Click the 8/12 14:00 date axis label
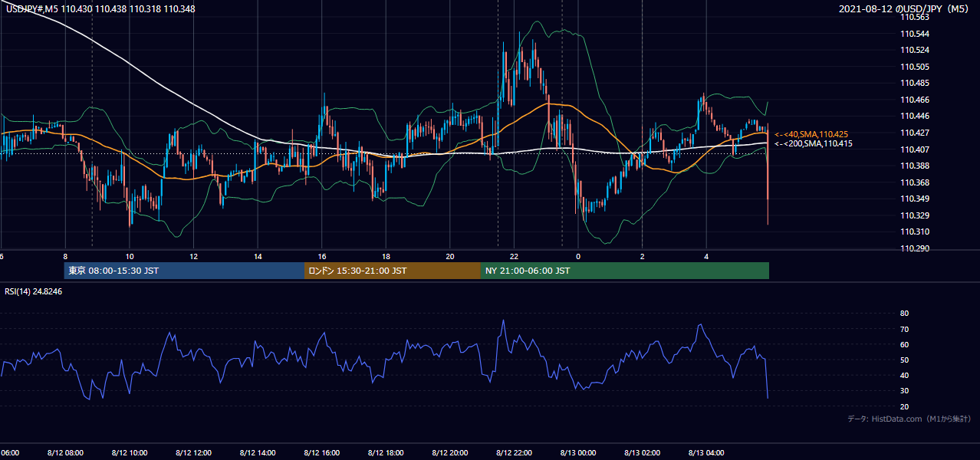The height and width of the screenshot is (460, 980). [x=258, y=453]
